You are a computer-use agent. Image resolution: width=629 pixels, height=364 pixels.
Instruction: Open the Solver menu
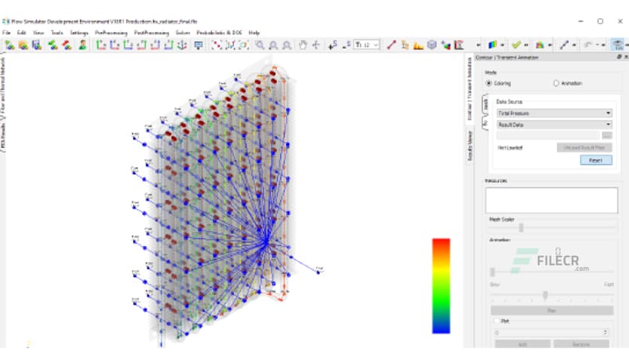pyautogui.click(x=183, y=32)
